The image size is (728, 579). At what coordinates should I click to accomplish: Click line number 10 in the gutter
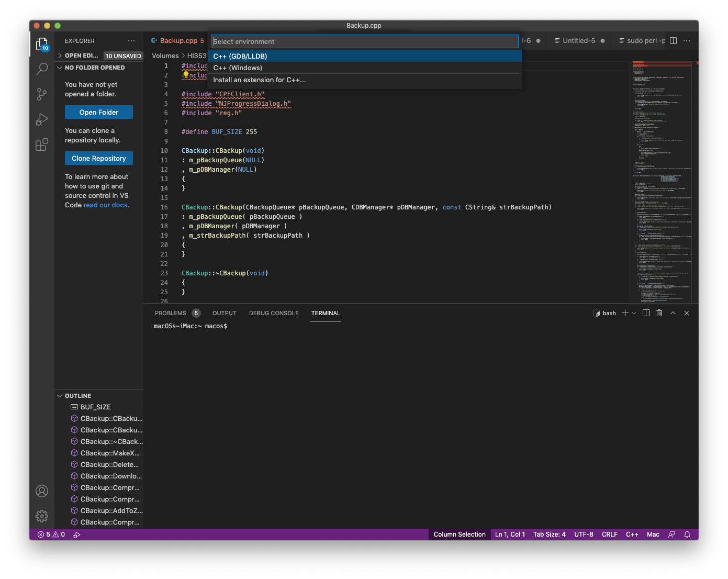pyautogui.click(x=164, y=151)
